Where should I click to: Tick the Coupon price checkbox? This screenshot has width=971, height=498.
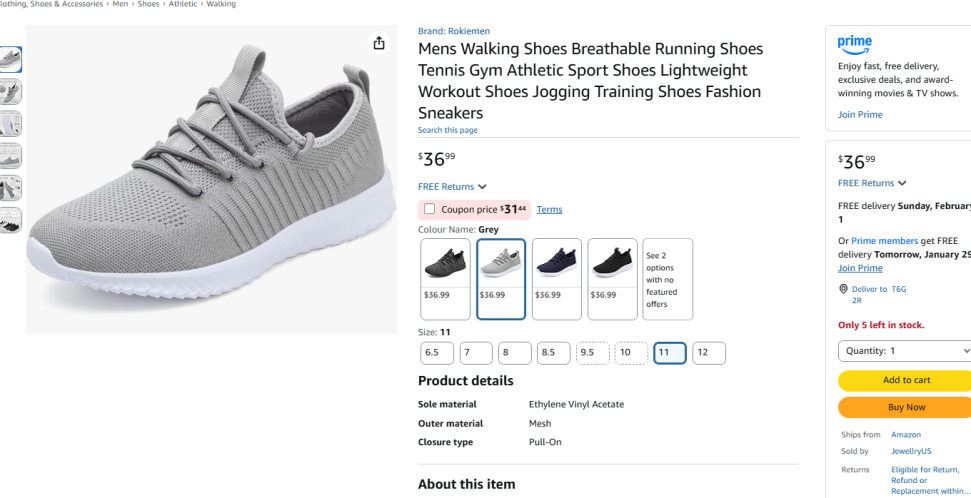coord(429,209)
